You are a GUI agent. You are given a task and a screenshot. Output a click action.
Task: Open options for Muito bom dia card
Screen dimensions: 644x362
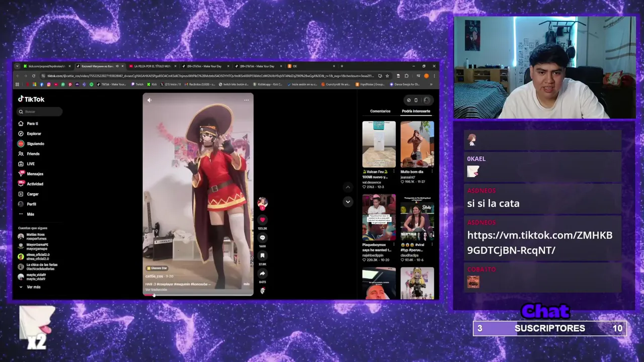click(x=432, y=172)
